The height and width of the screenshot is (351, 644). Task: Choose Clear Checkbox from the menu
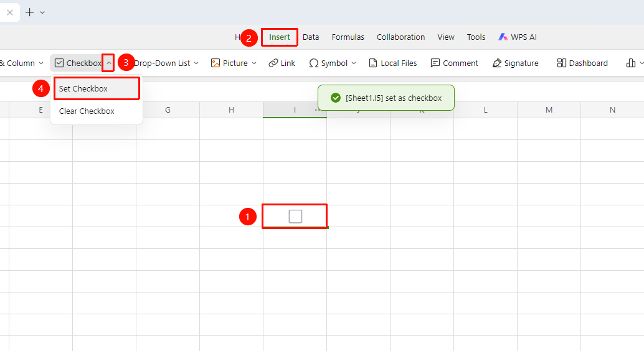[x=97, y=111]
